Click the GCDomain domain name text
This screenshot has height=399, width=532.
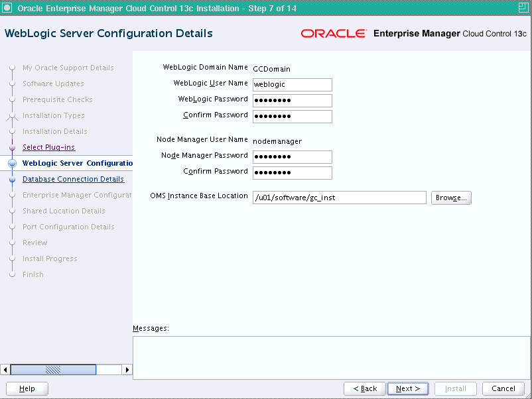(271, 69)
